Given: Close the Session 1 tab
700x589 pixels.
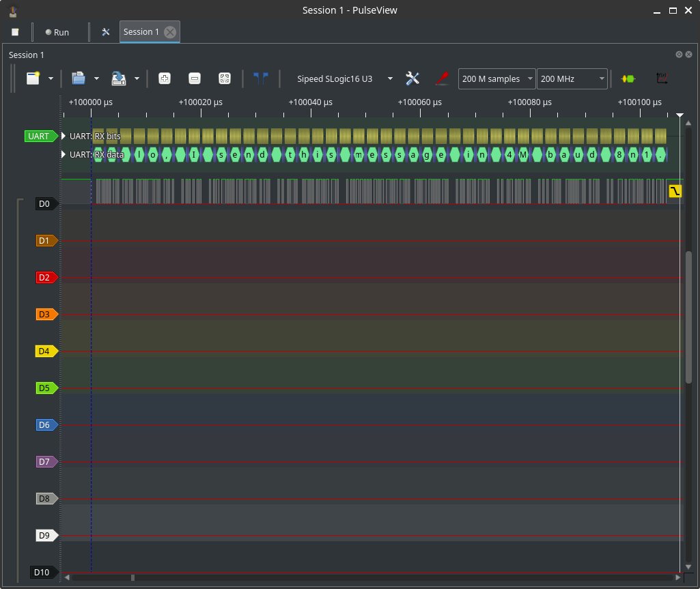Looking at the screenshot, I should click(x=170, y=32).
